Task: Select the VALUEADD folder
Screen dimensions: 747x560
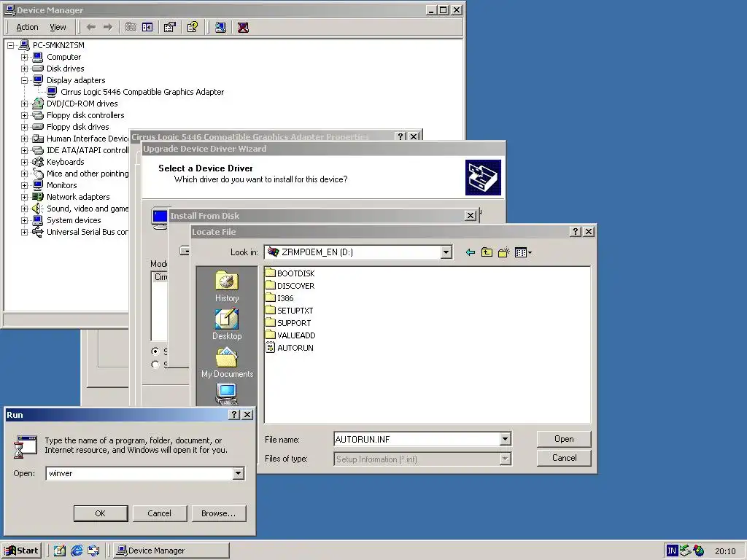Action: pos(290,335)
